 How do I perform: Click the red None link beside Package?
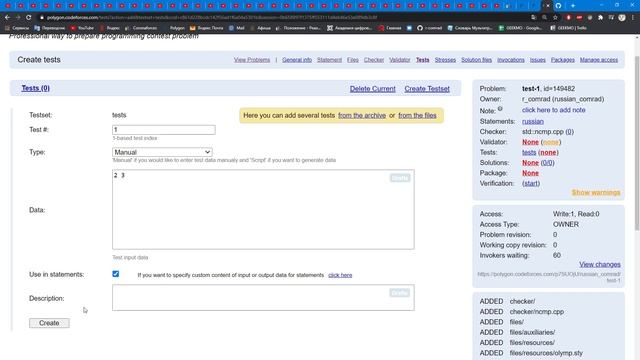[530, 173]
